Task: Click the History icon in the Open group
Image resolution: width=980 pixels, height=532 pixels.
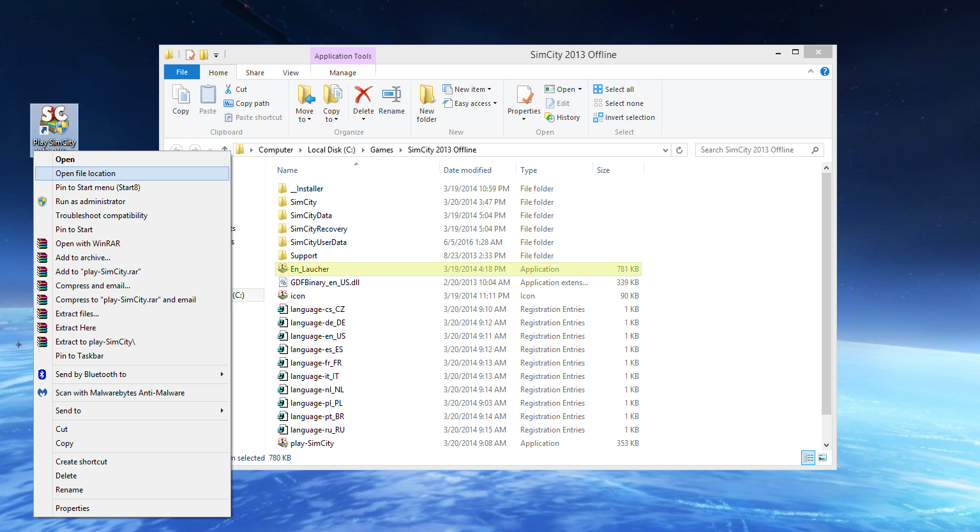Action: tap(562, 117)
